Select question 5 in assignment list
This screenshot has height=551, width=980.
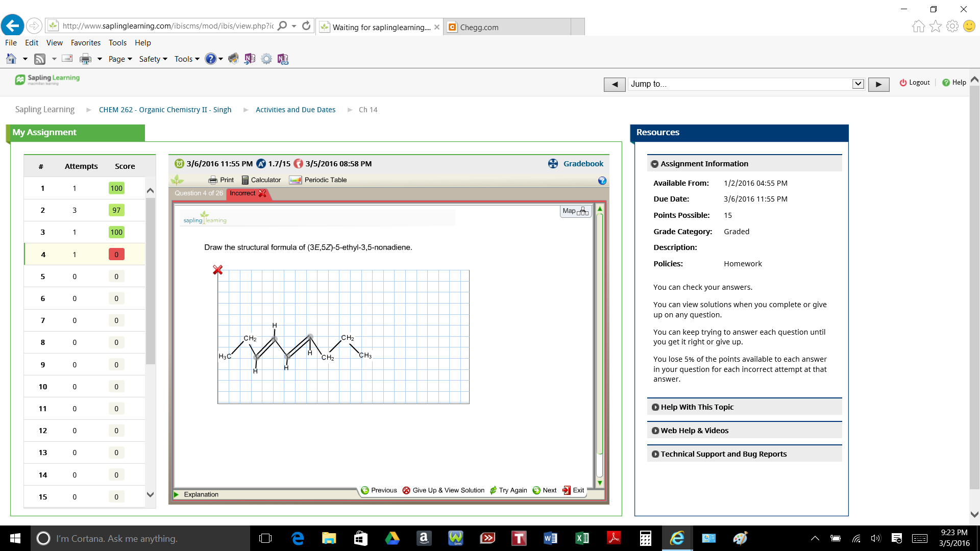[43, 277]
